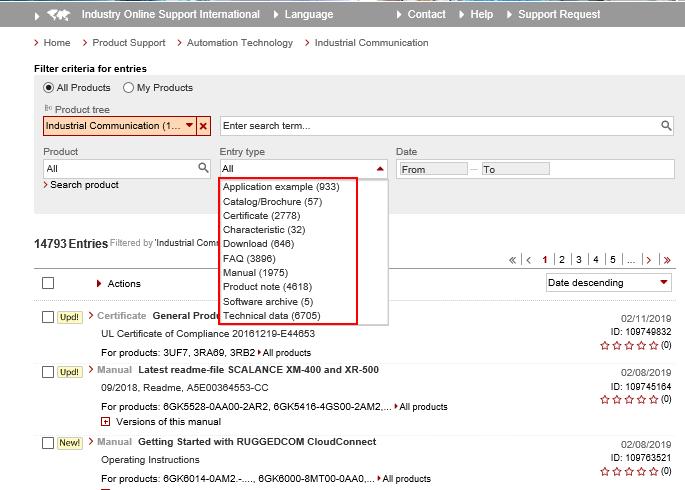Select FAQ (3896) entry type
The height and width of the screenshot is (490, 685).
tap(249, 258)
